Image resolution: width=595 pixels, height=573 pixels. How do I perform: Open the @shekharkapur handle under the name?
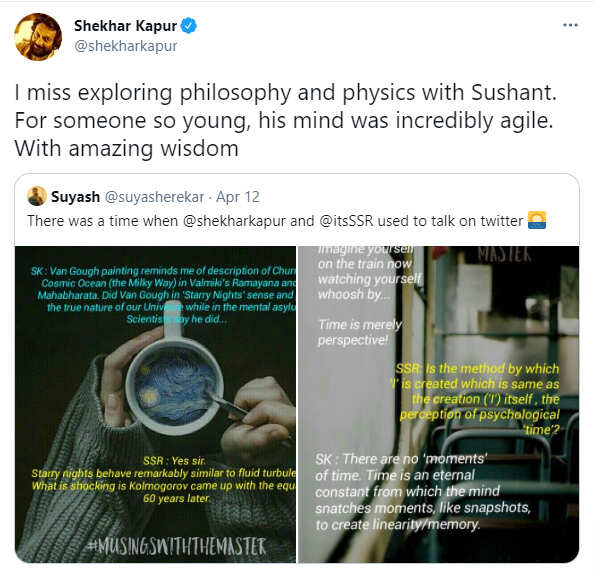[x=126, y=46]
